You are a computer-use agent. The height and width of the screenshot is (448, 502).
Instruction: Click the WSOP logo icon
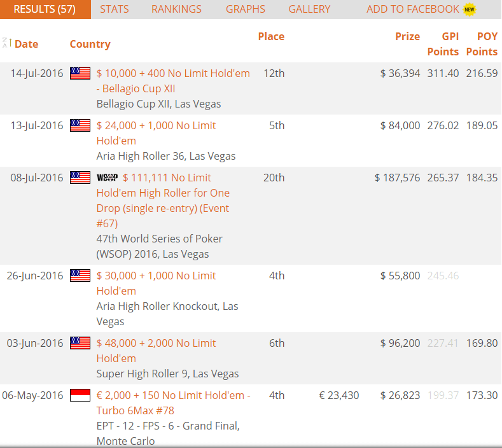tap(107, 178)
